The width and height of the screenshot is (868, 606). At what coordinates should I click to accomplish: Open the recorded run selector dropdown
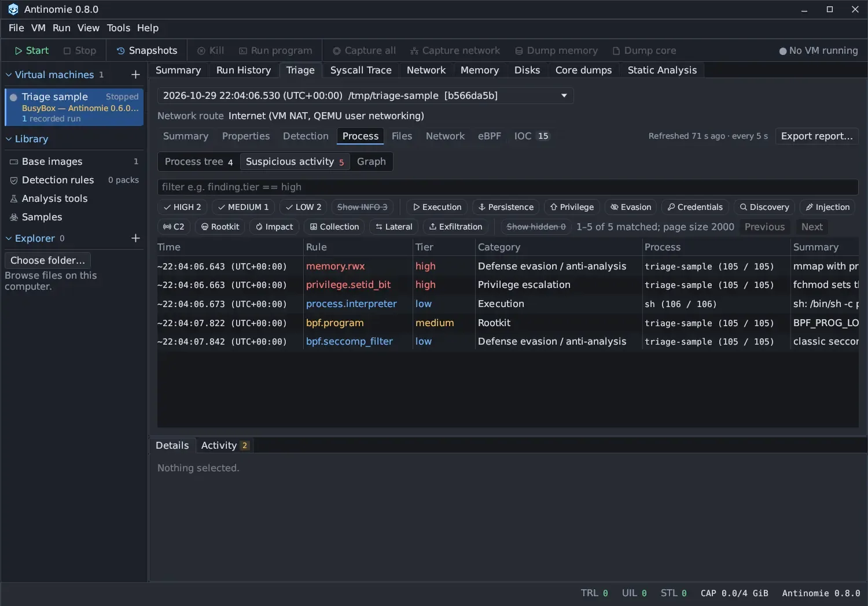click(366, 95)
